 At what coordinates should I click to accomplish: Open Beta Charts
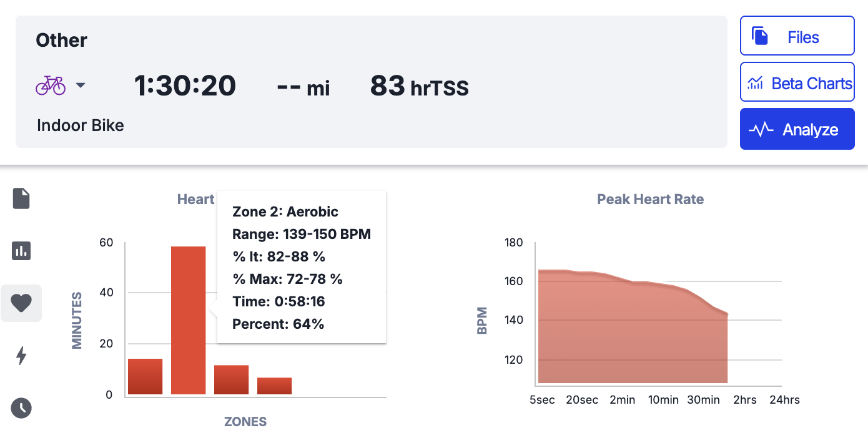[797, 82]
